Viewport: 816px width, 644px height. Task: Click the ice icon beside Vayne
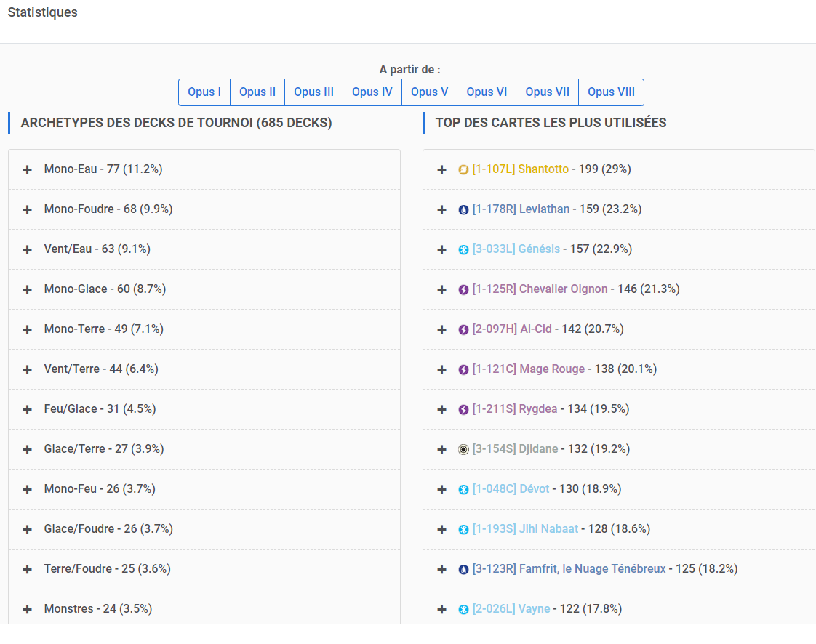tap(463, 610)
